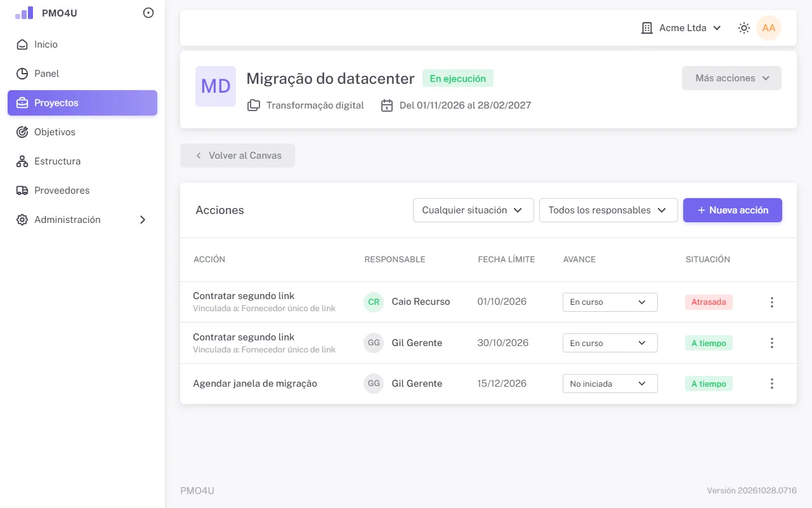Viewport: 812px width, 508px height.
Task: Click the Objetivos target icon
Action: (x=22, y=132)
